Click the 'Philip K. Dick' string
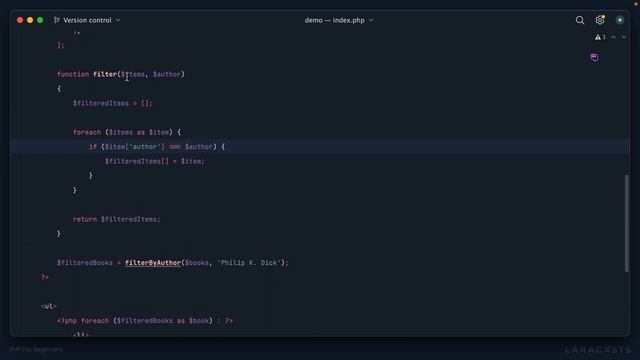The width and height of the screenshot is (640, 360). pyautogui.click(x=249, y=262)
